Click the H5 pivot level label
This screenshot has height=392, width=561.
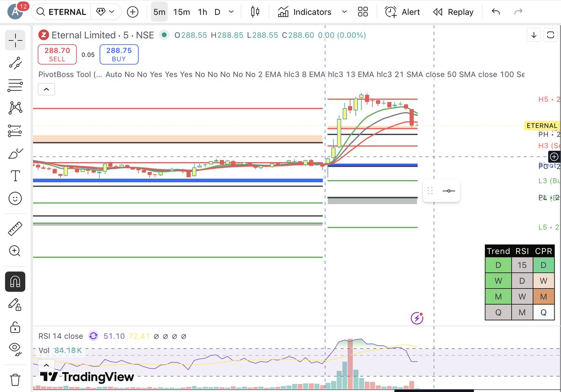point(549,99)
